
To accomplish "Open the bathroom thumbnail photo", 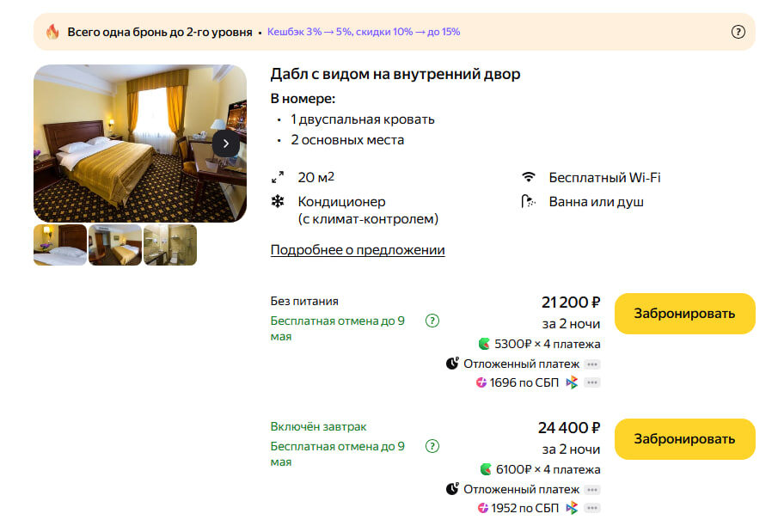I will [169, 245].
